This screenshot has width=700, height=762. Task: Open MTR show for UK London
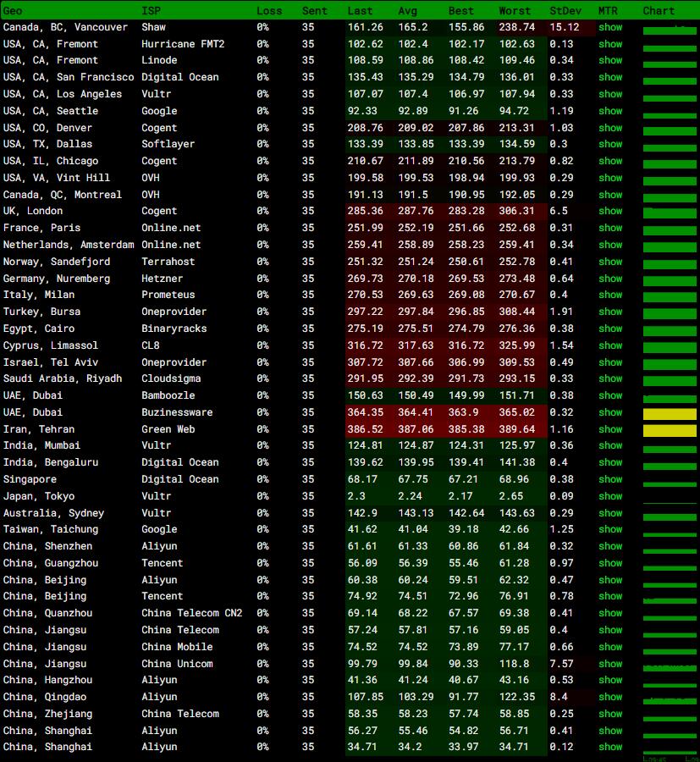tap(610, 211)
